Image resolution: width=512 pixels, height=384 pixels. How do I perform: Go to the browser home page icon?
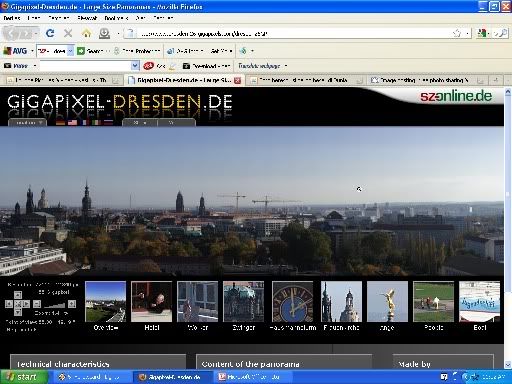86,33
